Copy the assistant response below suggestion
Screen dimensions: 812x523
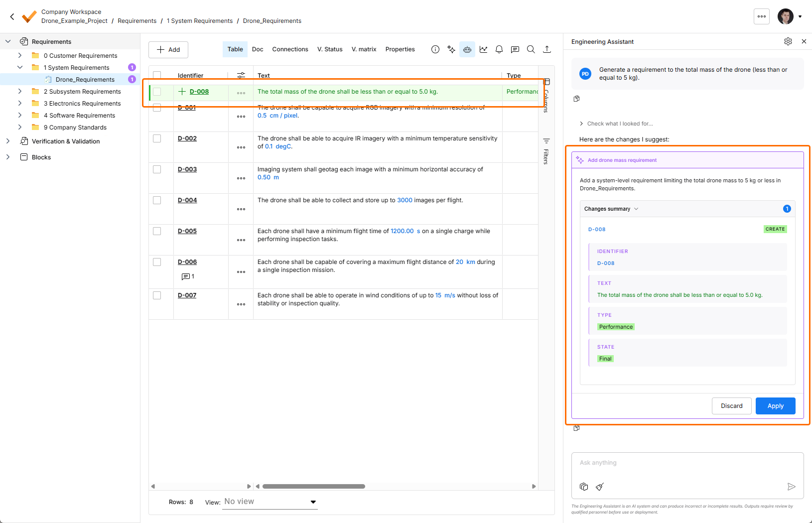[x=576, y=428]
